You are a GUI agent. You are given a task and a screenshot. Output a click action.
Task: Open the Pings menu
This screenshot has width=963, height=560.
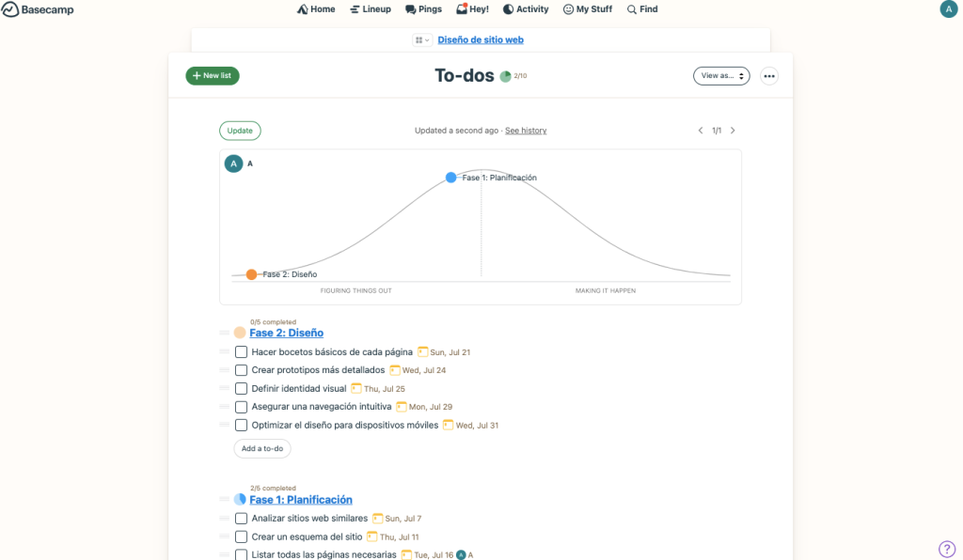pos(424,9)
